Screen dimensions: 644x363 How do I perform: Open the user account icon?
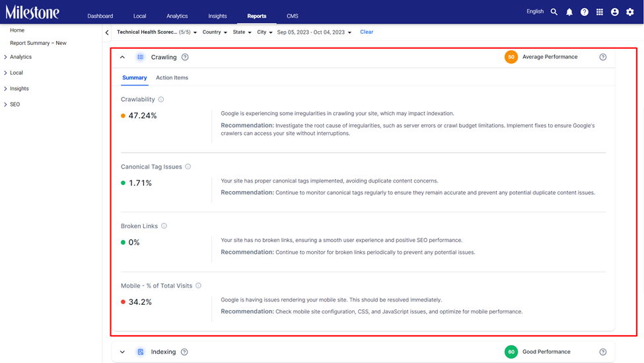coord(615,12)
